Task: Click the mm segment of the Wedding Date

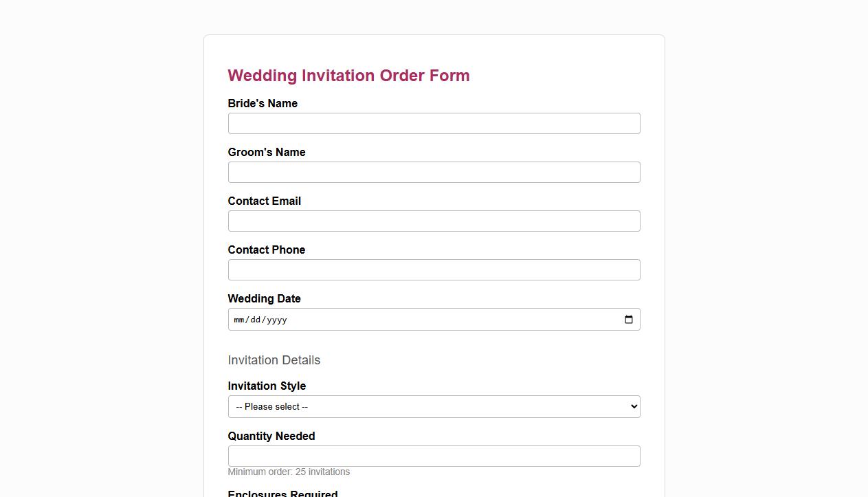Action: click(238, 320)
